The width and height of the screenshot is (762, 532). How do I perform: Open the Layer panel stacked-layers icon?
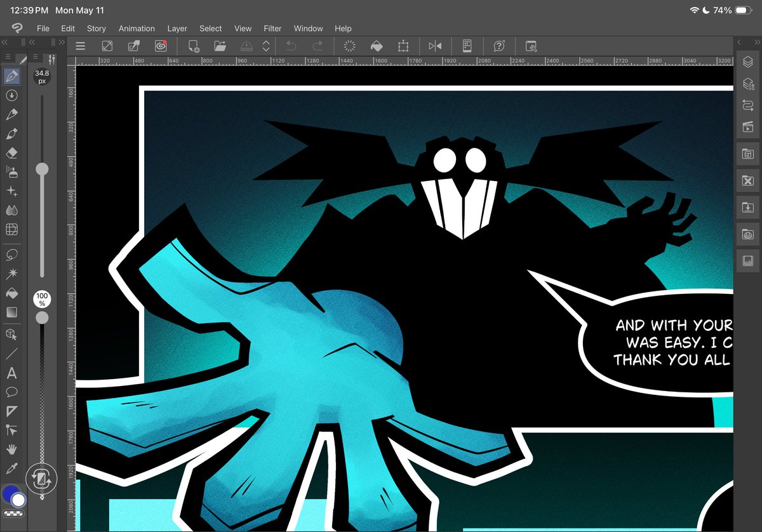pos(747,62)
